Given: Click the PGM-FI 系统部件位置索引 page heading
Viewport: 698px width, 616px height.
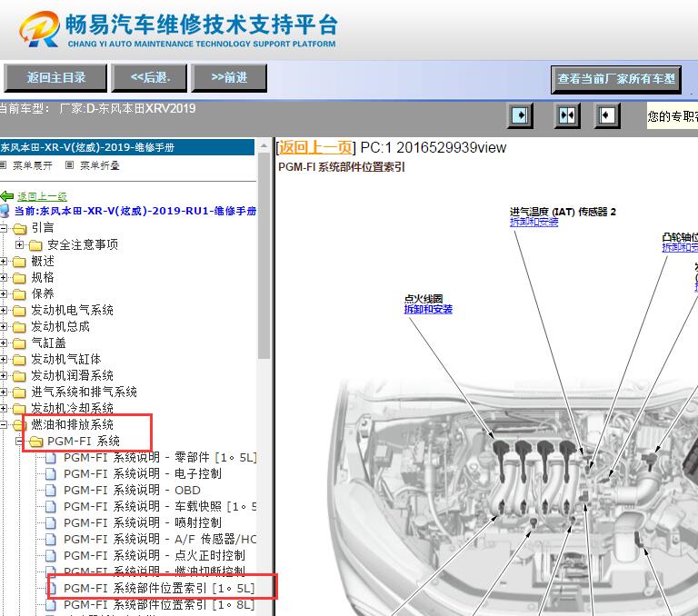Looking at the screenshot, I should pyautogui.click(x=342, y=167).
